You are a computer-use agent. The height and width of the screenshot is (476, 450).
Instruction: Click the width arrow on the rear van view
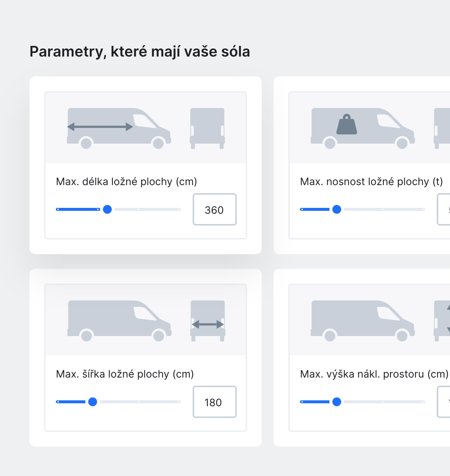pos(208,324)
